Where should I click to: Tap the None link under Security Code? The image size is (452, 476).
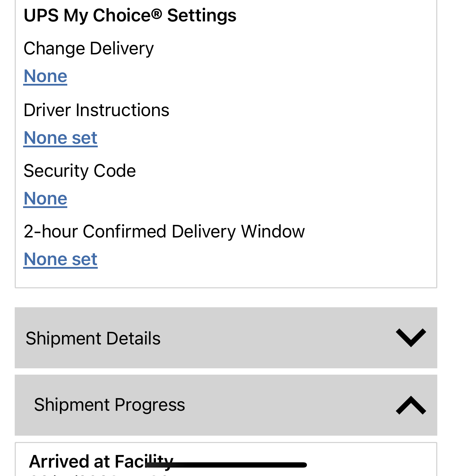tap(45, 199)
